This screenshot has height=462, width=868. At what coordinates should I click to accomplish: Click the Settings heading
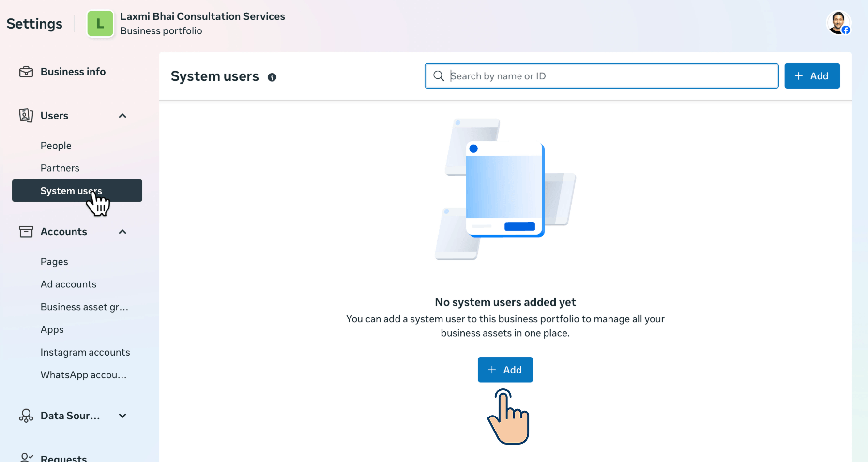tap(34, 24)
